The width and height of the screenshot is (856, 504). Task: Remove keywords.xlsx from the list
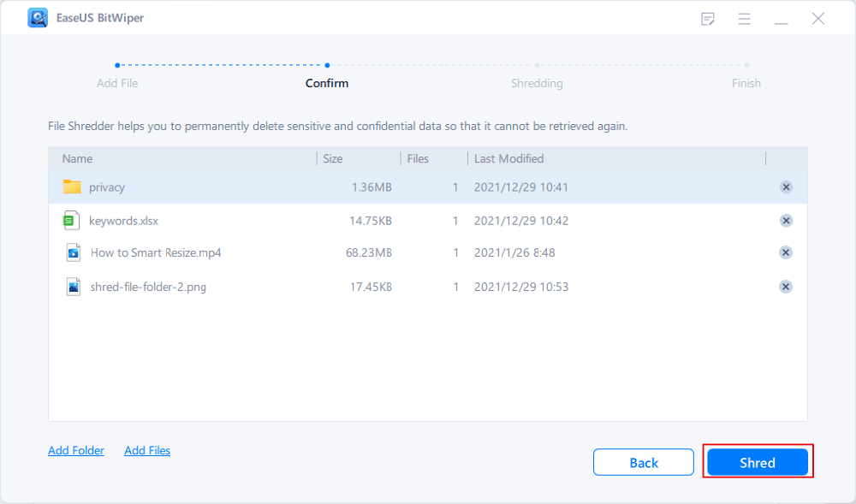786,221
